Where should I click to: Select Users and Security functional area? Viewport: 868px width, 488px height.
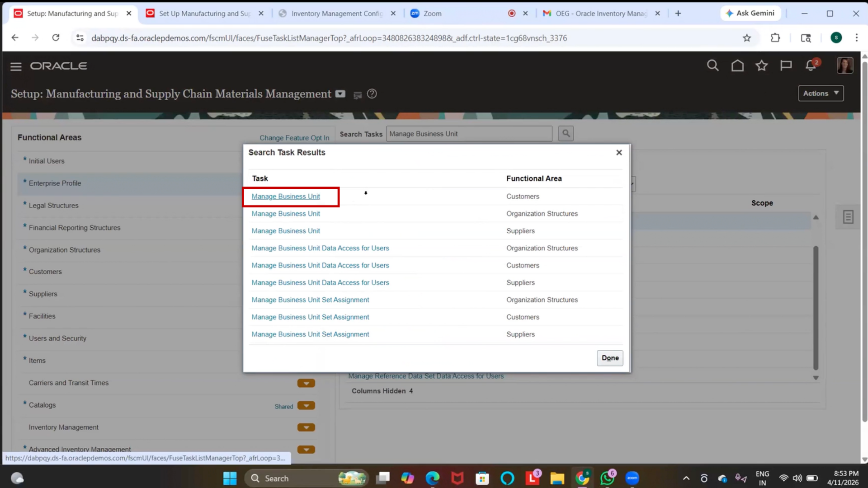[x=57, y=338]
